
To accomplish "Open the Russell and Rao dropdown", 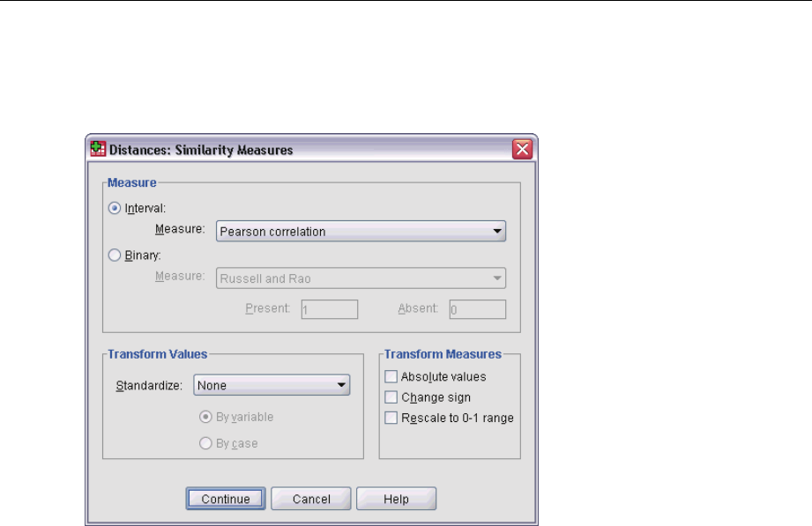I will [x=361, y=278].
